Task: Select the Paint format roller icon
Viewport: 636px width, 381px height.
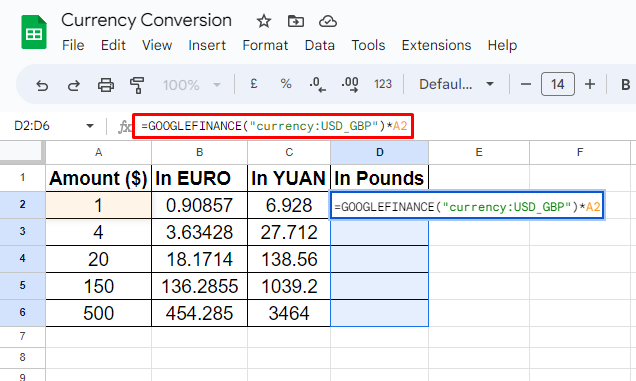Action: 137,85
